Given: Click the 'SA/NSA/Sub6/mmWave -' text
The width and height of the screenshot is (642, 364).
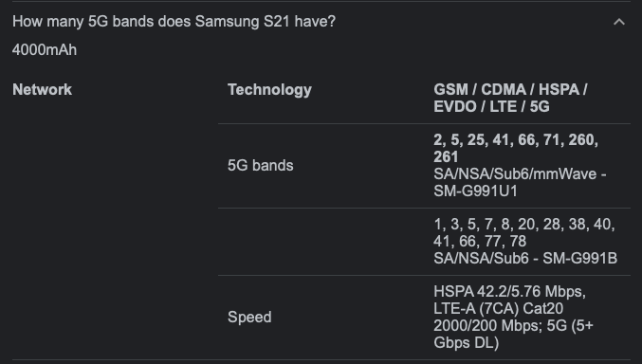Looking at the screenshot, I should [520, 174].
